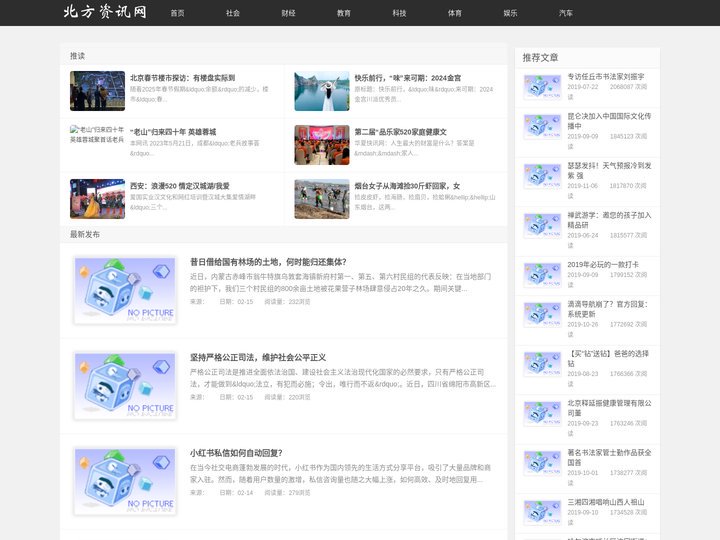
Task: Open thumbnail for 西安浪漫520 article
Action: [97, 199]
